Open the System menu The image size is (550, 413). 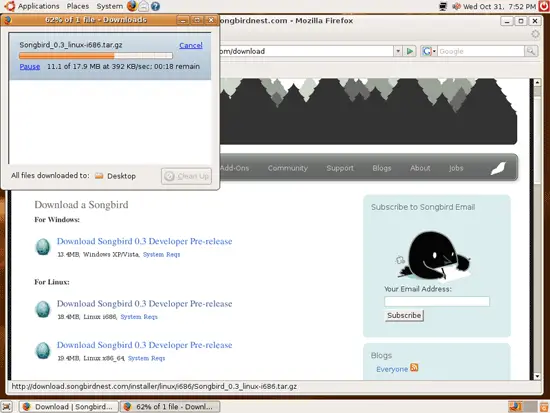[109, 6]
